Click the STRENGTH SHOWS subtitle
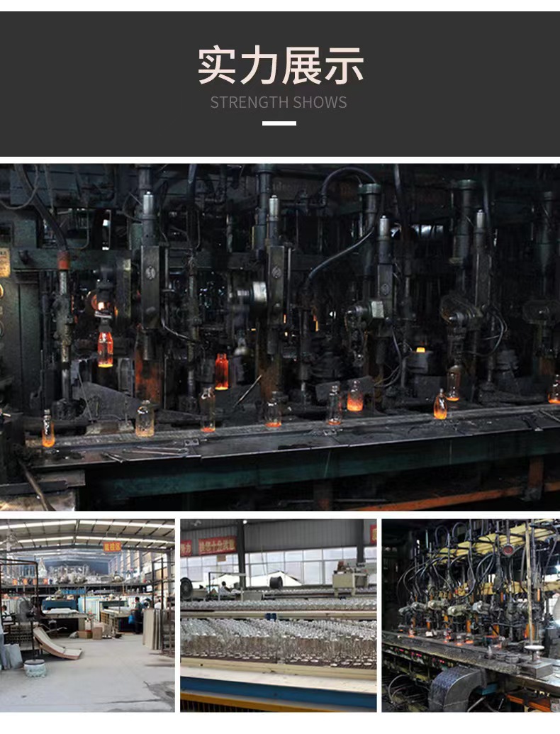560x734 pixels. click(x=279, y=103)
